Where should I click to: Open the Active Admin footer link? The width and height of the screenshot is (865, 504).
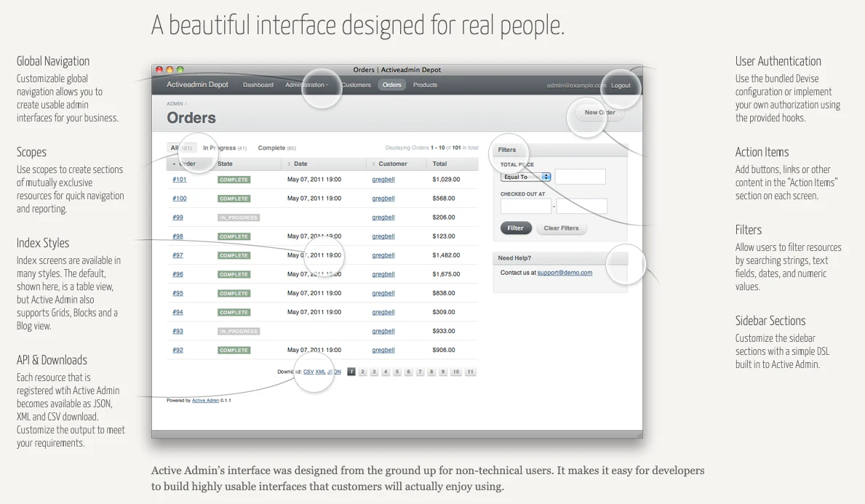205,400
